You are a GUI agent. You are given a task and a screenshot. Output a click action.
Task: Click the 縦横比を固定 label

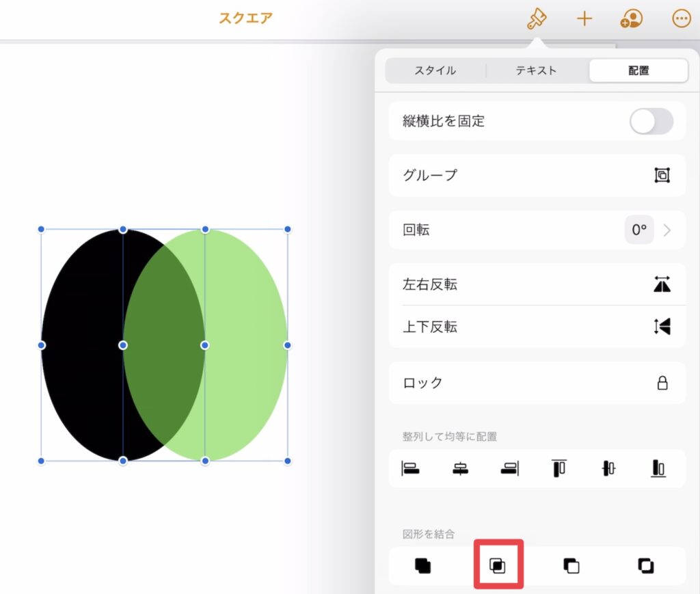[443, 121]
